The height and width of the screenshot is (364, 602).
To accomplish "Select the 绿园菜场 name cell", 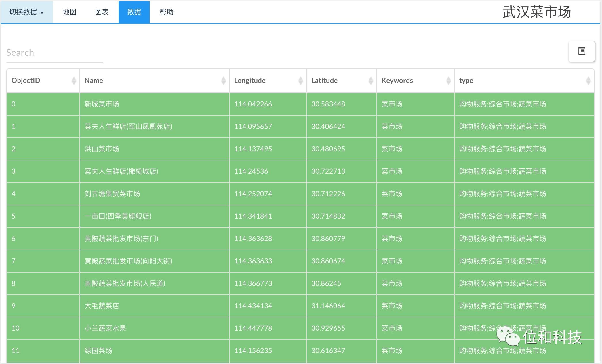I will click(x=155, y=351).
